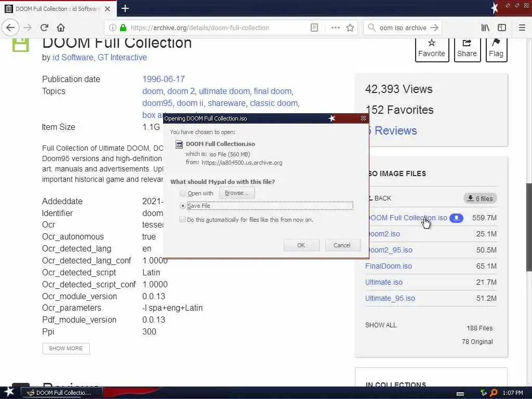Download Doom2.iso file
The image size is (532, 399).
tap(384, 234)
